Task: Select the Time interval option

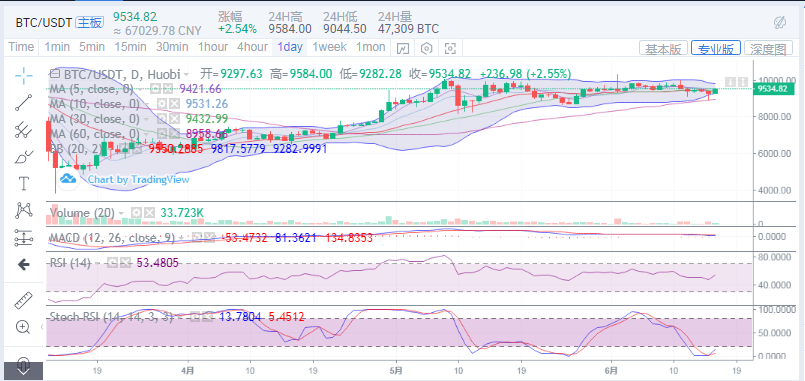Action: (21, 47)
